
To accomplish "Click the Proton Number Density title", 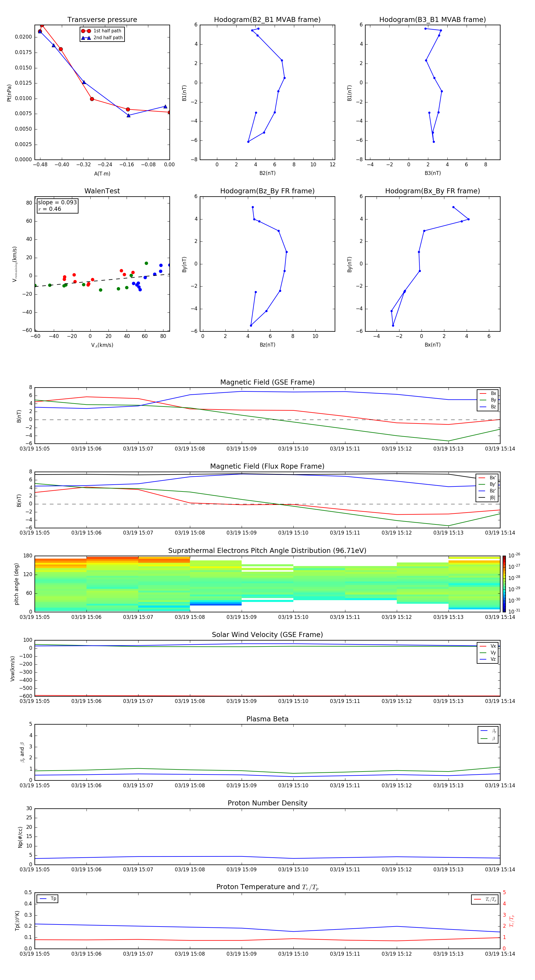I will (267, 803).
